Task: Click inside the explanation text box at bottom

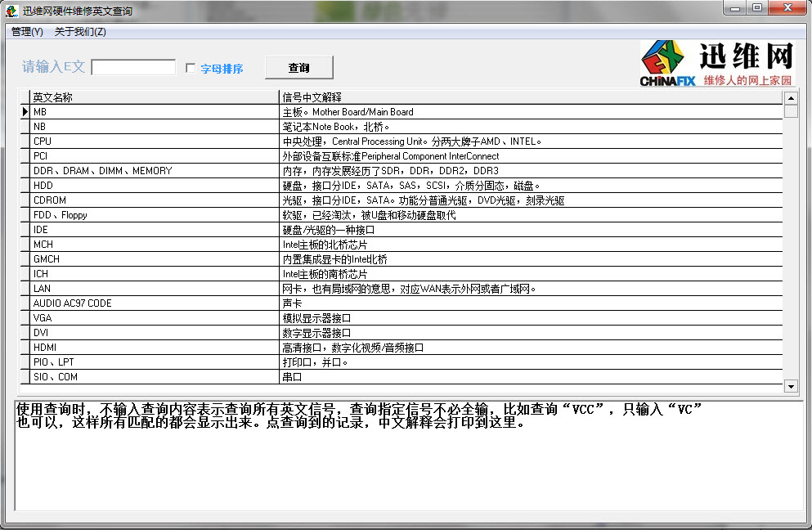Action: point(409,456)
